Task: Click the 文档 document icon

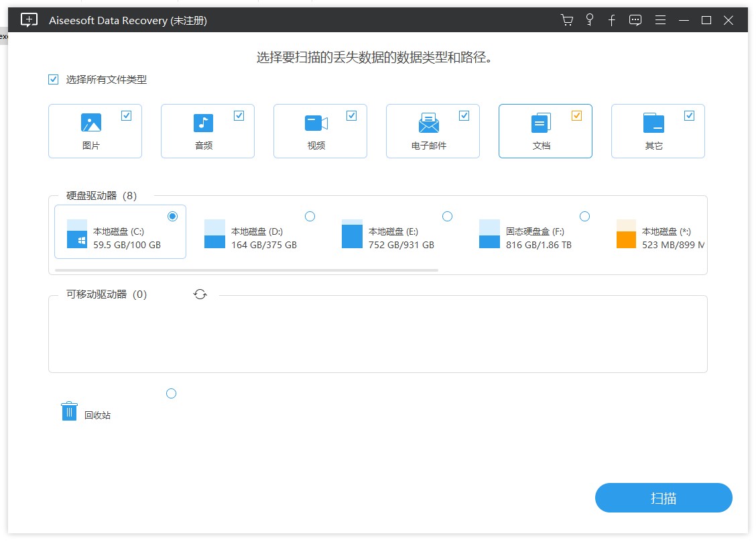Action: [541, 123]
